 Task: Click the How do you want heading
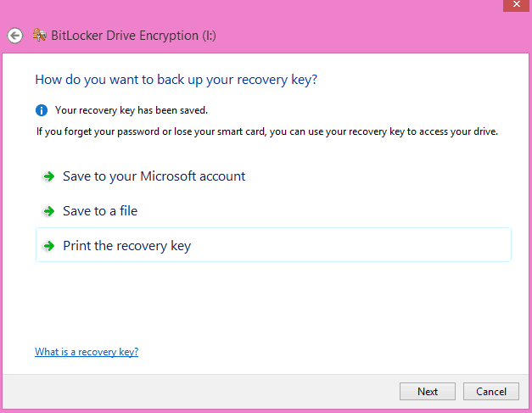[176, 80]
